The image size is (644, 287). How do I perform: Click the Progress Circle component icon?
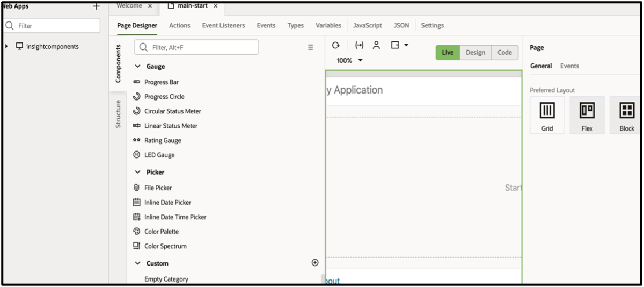[x=136, y=97]
